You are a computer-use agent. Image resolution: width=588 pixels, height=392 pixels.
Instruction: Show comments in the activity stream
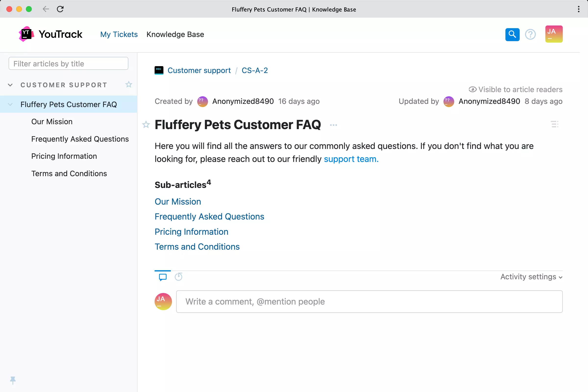click(162, 277)
